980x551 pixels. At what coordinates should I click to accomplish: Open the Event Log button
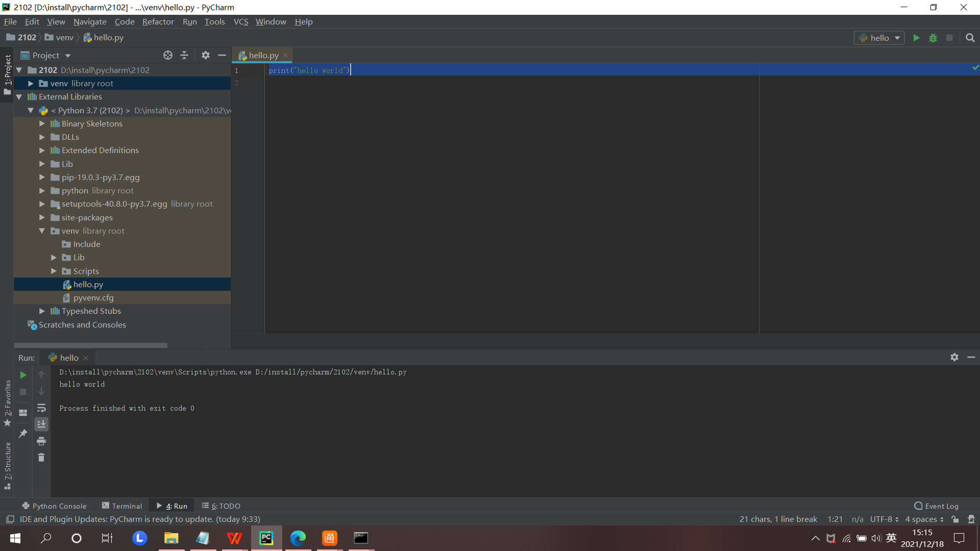click(936, 506)
